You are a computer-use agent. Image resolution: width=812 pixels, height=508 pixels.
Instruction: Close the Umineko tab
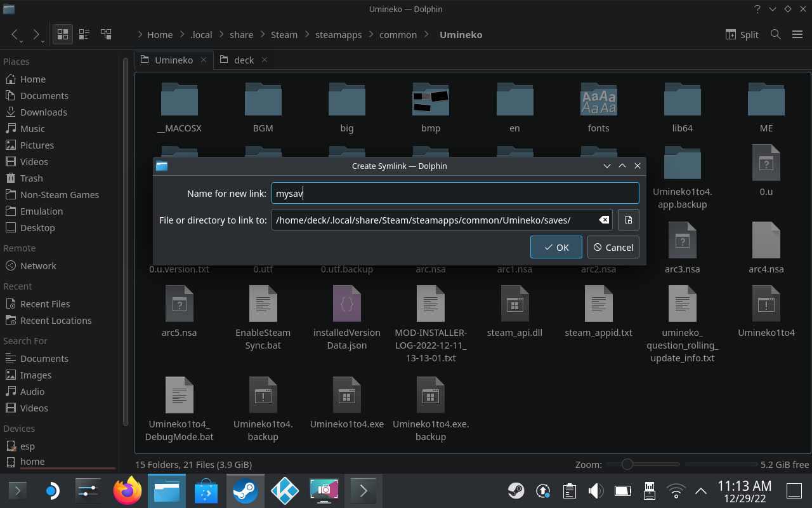pyautogui.click(x=204, y=60)
